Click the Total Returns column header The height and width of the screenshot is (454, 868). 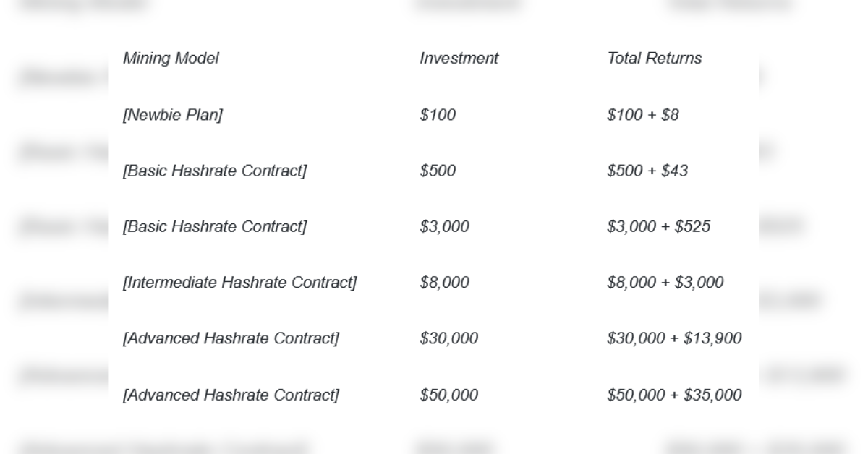pyautogui.click(x=655, y=59)
